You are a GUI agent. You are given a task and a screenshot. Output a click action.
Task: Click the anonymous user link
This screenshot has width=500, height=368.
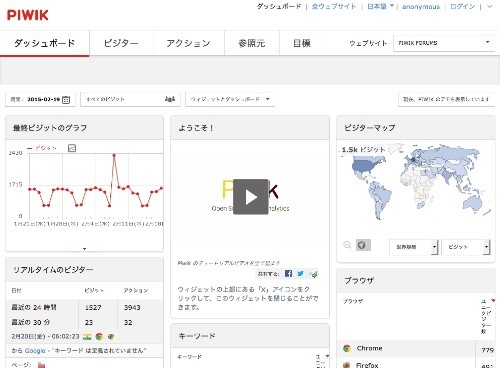(421, 6)
